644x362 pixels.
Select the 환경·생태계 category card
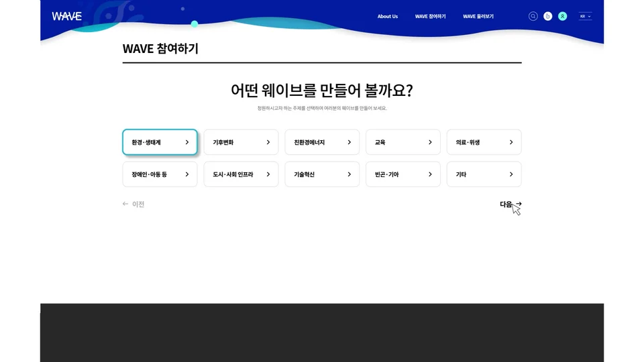pyautogui.click(x=160, y=142)
